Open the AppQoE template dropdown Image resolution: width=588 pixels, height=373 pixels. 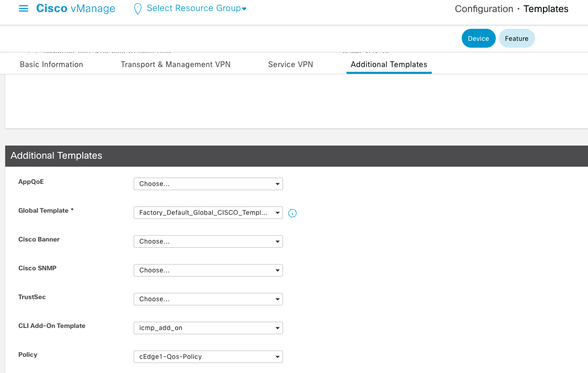coord(208,184)
